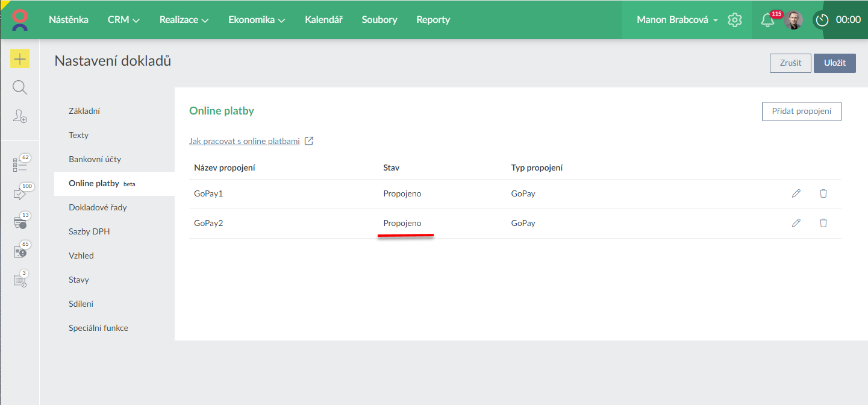Edit the GoPay1 connection with pencil icon
Screen dimensions: 868x405
(x=796, y=193)
